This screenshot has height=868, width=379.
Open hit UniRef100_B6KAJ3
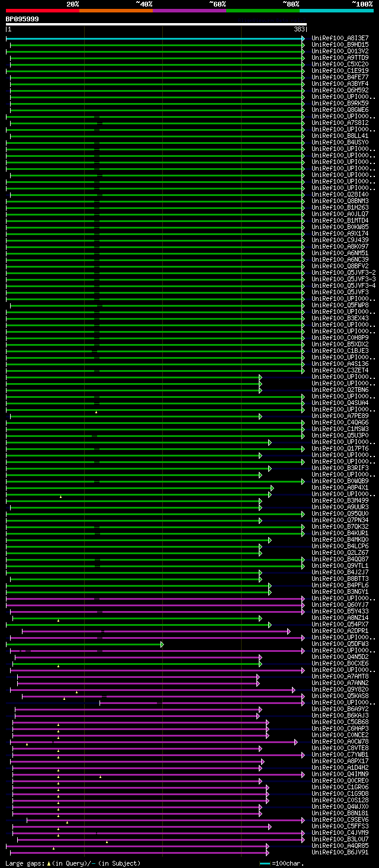pyautogui.click(x=340, y=715)
